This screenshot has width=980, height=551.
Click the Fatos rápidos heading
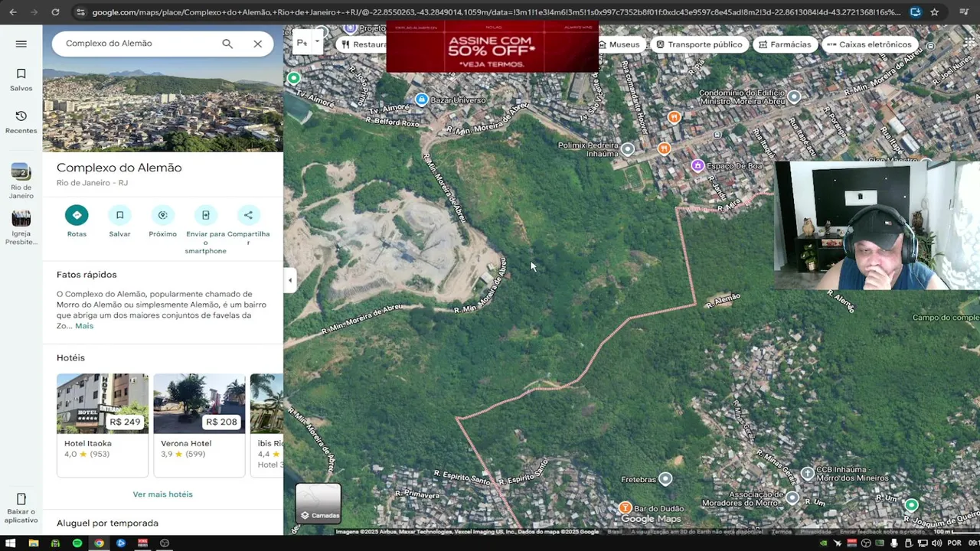(x=87, y=275)
